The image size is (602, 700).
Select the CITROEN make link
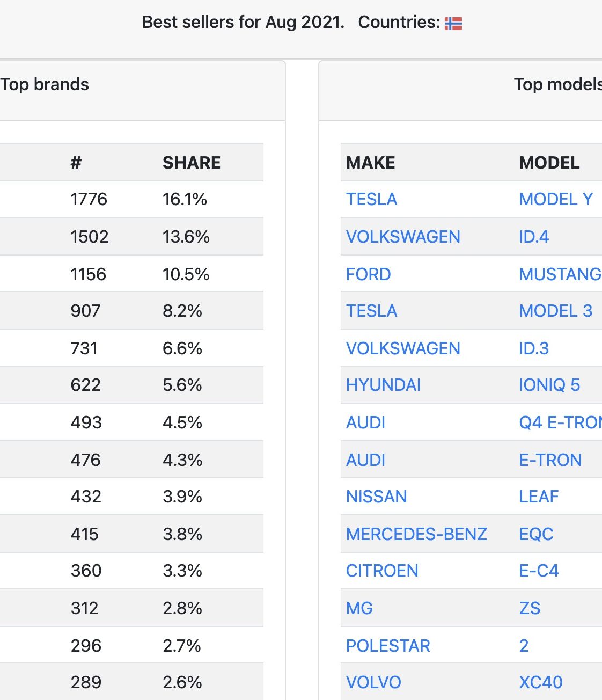tap(382, 571)
